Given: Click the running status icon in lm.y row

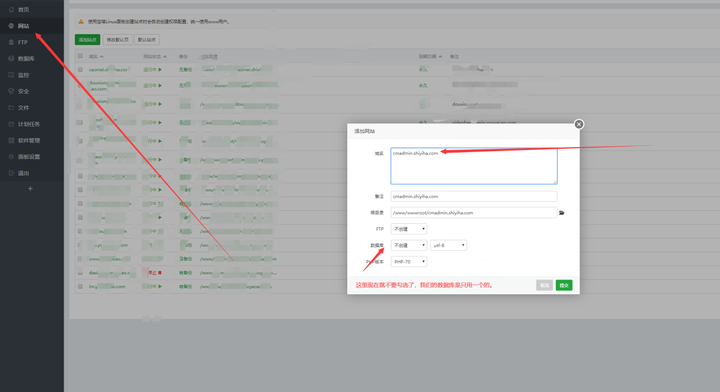Looking at the screenshot, I should [160, 286].
